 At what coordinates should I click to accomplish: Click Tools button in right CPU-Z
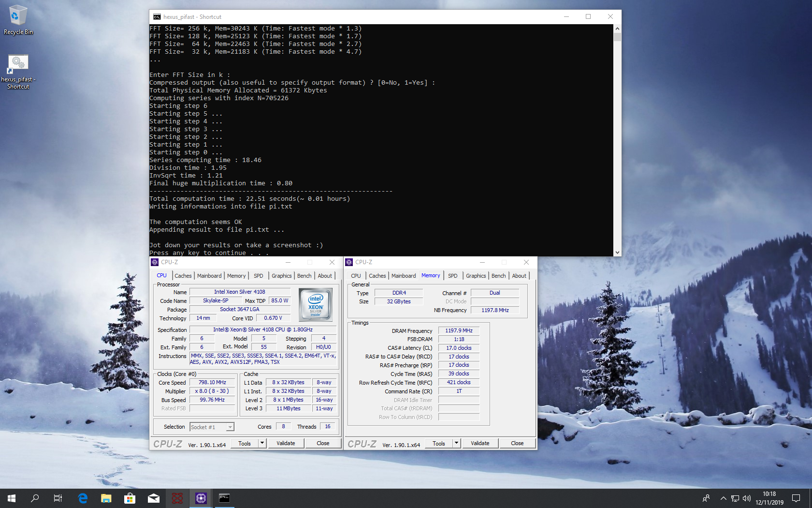(x=439, y=443)
